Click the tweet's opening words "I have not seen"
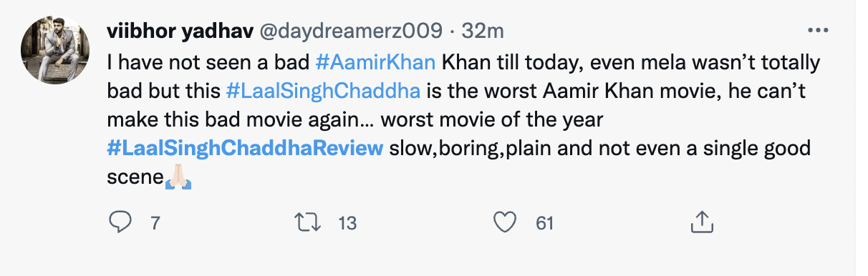The width and height of the screenshot is (868, 276). coord(168,63)
